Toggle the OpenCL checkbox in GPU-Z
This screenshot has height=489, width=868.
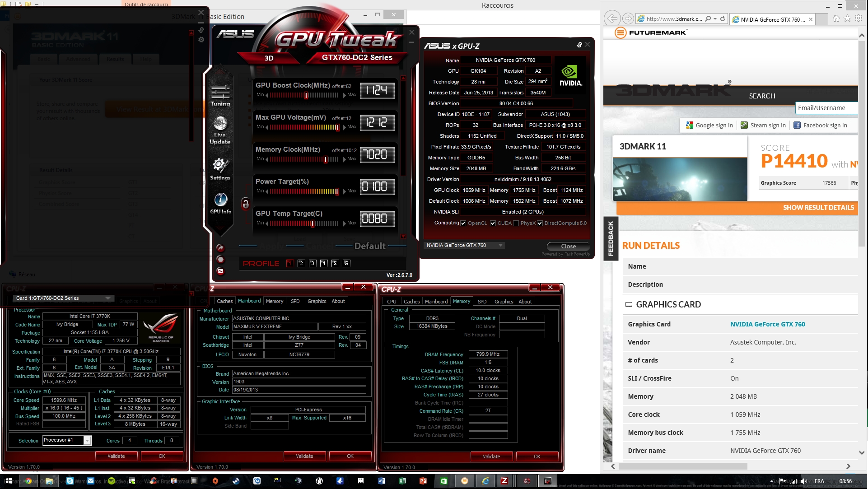(x=463, y=223)
